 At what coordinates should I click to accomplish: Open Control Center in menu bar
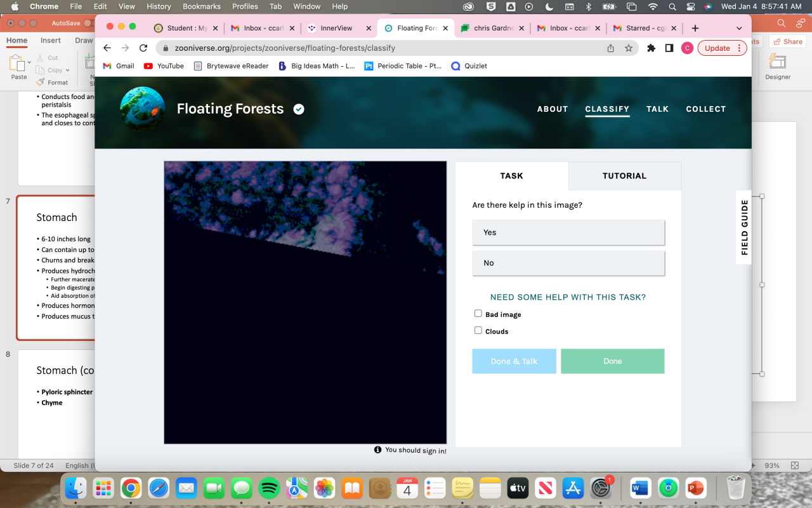690,6
